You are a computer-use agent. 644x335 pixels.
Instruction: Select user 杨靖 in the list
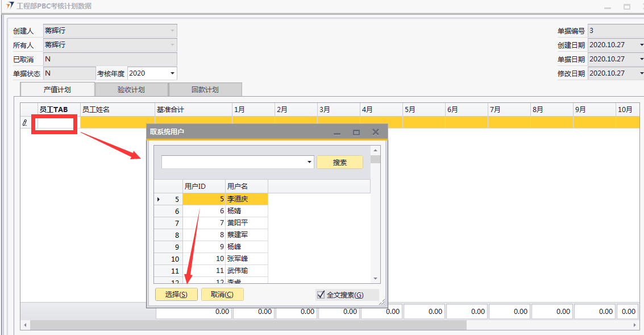pyautogui.click(x=234, y=211)
